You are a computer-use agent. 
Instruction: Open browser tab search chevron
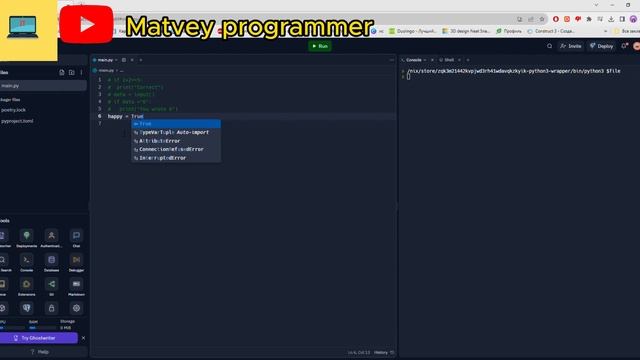(x=596, y=5)
